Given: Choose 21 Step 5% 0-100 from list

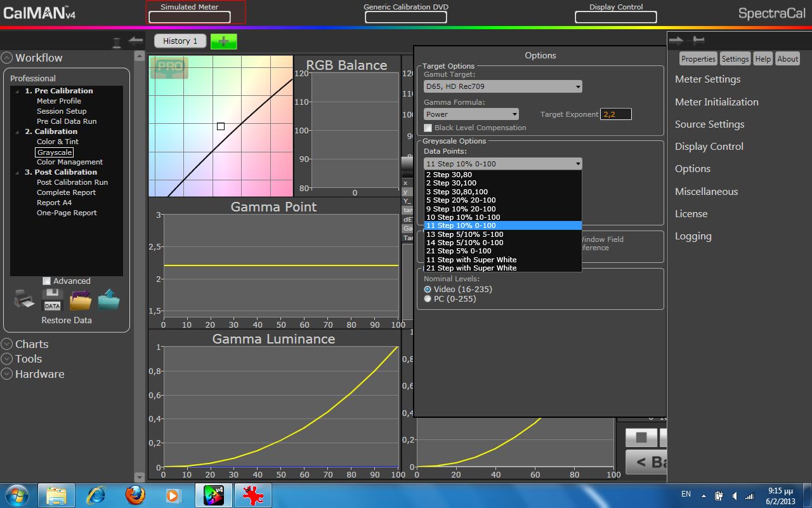Looking at the screenshot, I should click(458, 251).
